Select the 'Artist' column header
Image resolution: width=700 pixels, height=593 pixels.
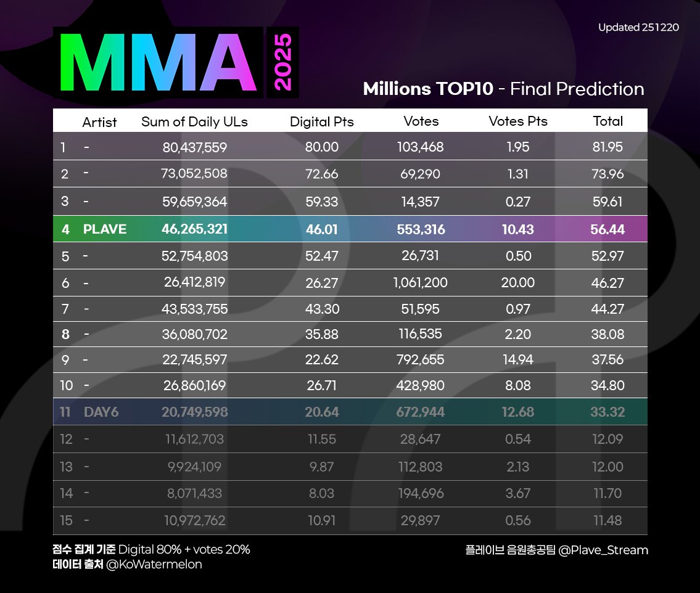pyautogui.click(x=99, y=122)
